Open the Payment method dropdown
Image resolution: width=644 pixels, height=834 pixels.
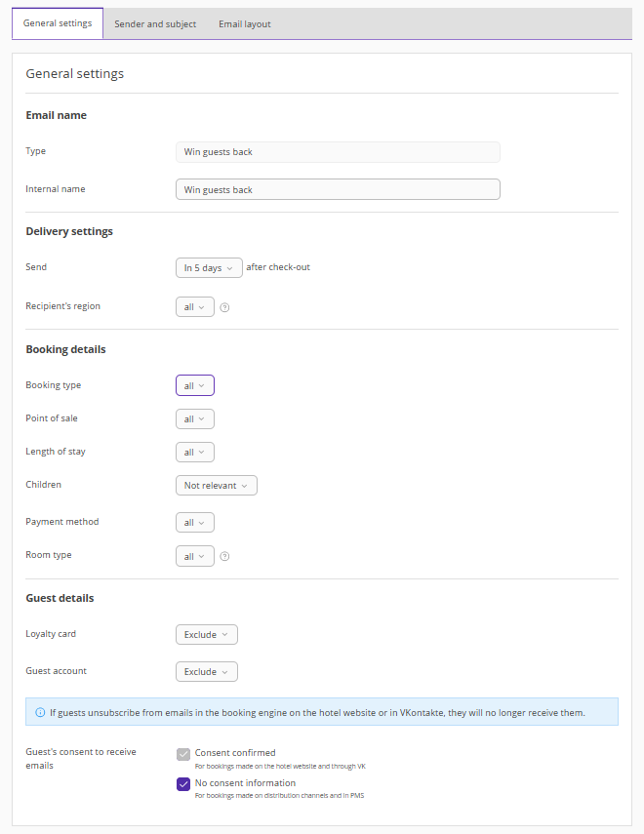tap(194, 523)
